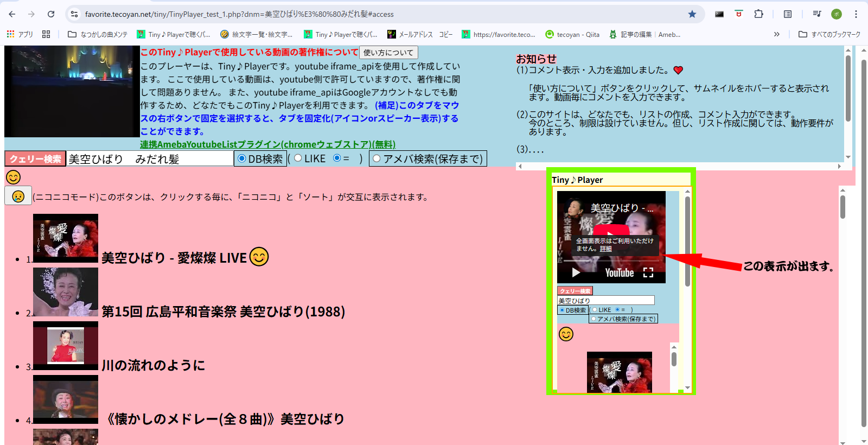Click fullscreen icon in mini YouTube player
Image resolution: width=868 pixels, height=445 pixels.
pyautogui.click(x=648, y=272)
